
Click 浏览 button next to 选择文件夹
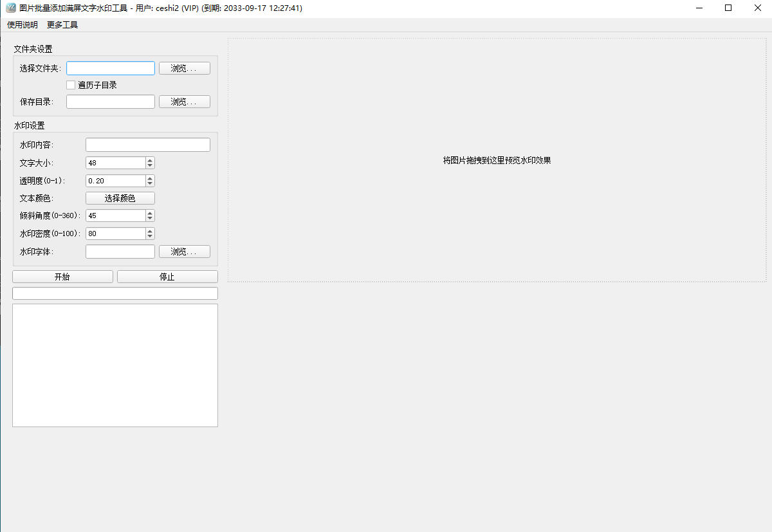coord(184,68)
